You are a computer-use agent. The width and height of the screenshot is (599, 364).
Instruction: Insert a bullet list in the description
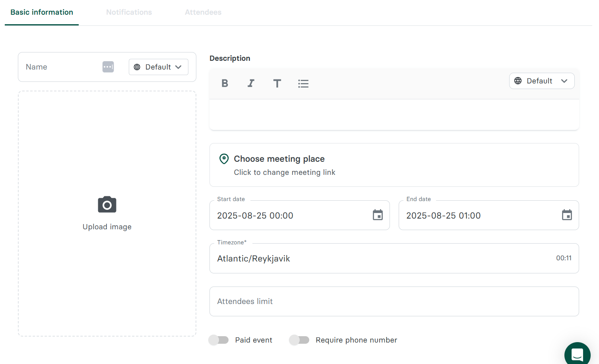coord(303,83)
